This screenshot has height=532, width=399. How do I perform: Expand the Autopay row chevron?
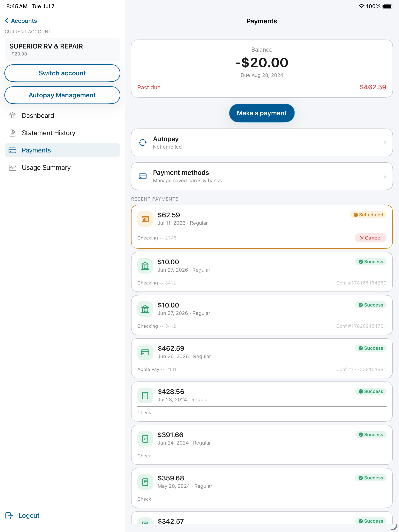385,143
